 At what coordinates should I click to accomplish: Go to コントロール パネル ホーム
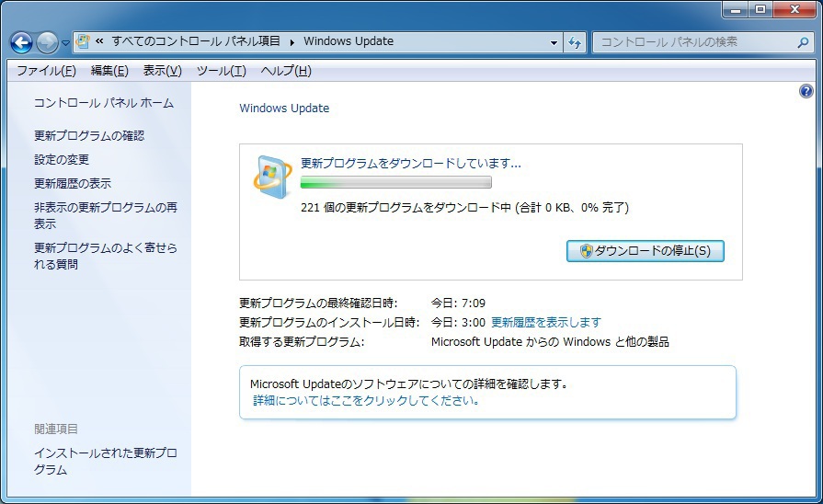[x=103, y=103]
